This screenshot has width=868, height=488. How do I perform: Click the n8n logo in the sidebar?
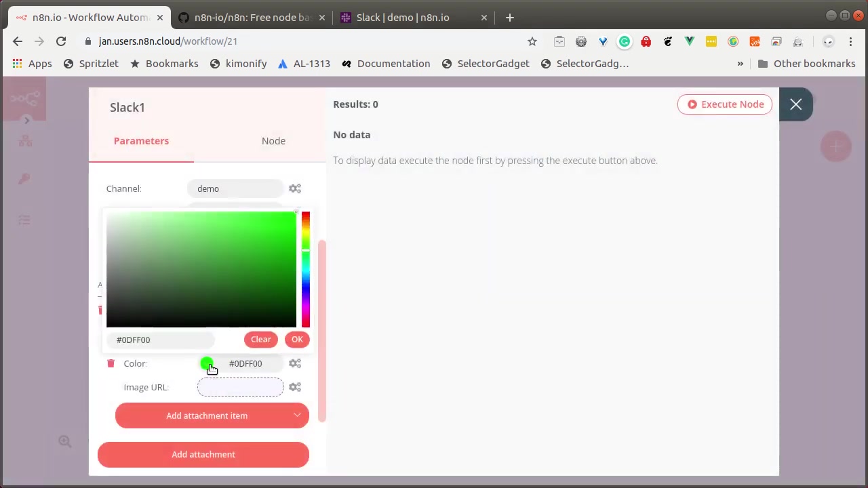(24, 99)
